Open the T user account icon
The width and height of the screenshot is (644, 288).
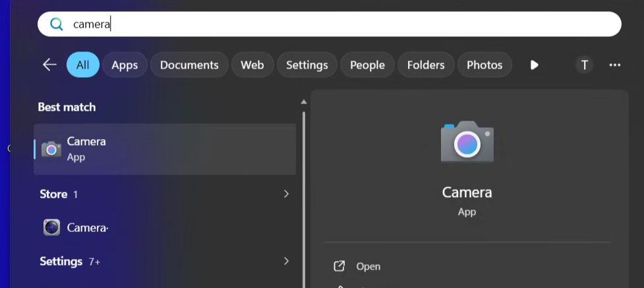584,65
